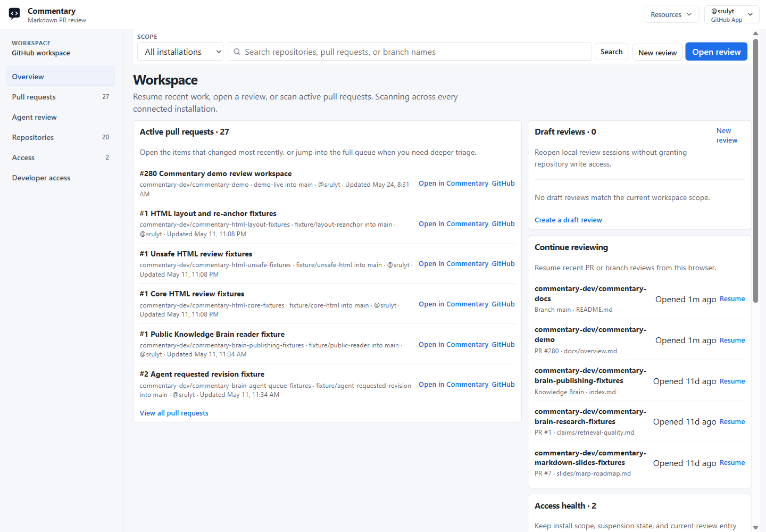The width and height of the screenshot is (766, 532).
Task: Click Create a draft review link
Action: click(568, 220)
